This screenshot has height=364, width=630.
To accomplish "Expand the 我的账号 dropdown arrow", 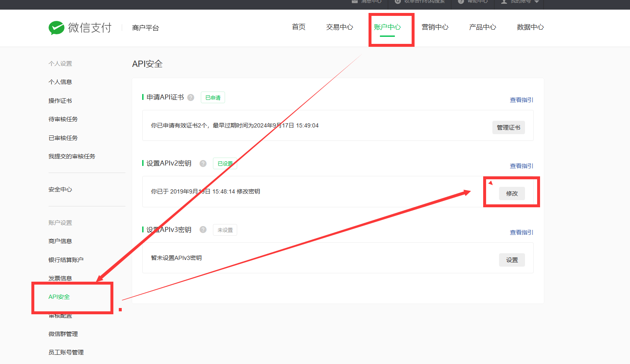I will pos(537,2).
